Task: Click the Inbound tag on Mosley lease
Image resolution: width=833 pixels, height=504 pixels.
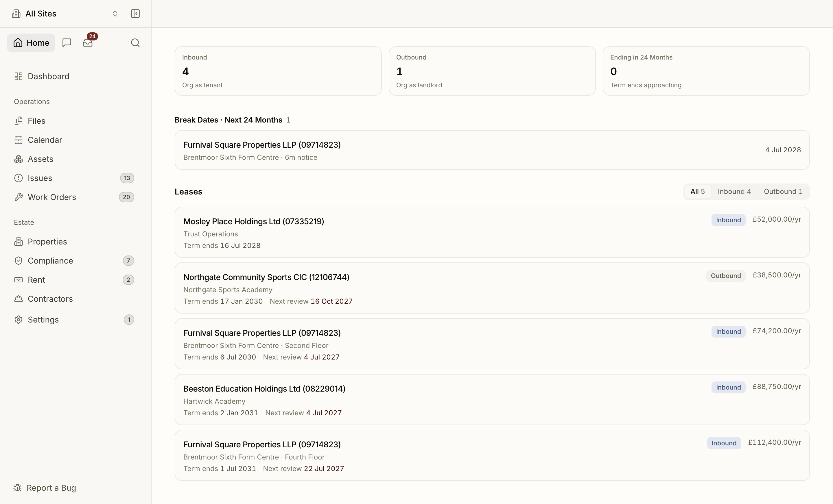Action: pyautogui.click(x=728, y=220)
